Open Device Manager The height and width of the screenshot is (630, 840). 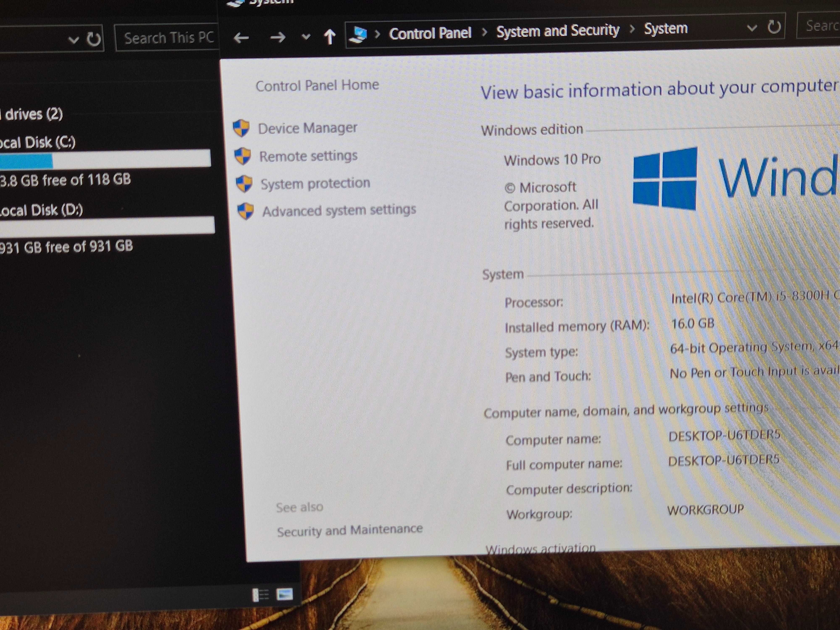(308, 128)
